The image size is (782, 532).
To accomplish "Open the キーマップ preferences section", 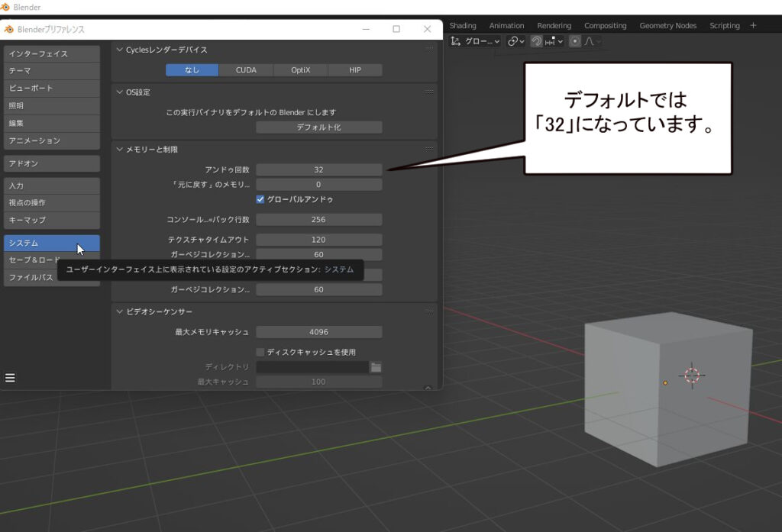I will [x=52, y=220].
